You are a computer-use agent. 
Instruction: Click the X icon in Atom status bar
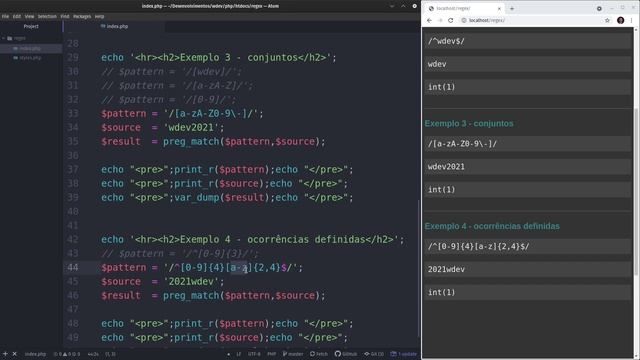point(14,354)
